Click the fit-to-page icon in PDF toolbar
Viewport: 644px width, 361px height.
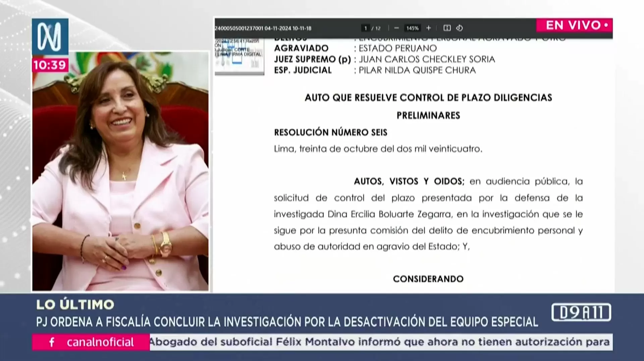[x=447, y=28]
